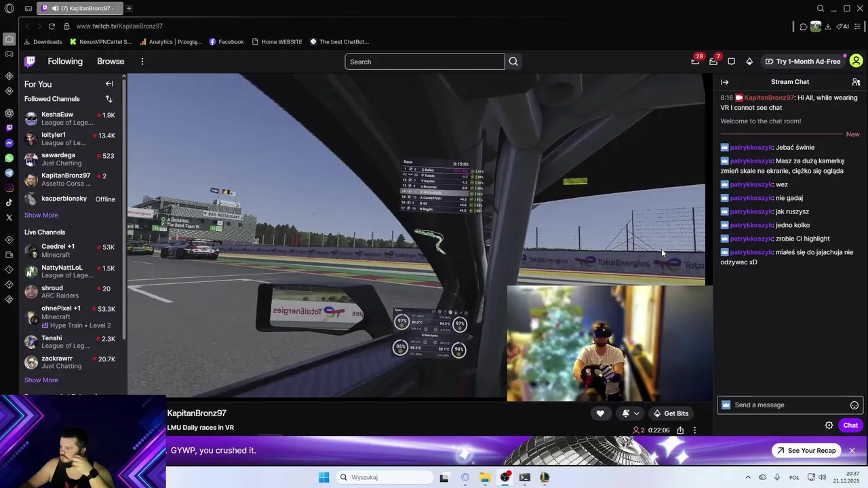Viewport: 868px width, 488px height.
Task: Follow or unfollow with the heart button
Action: click(600, 413)
